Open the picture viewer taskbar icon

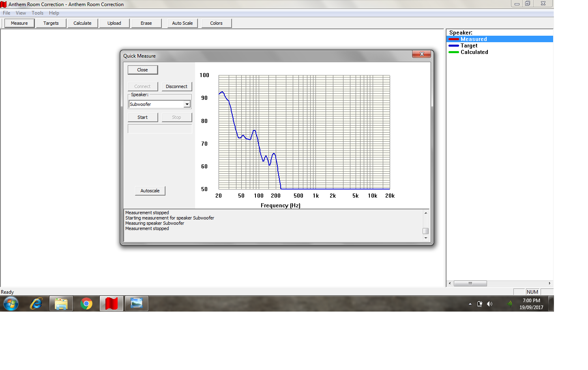point(137,303)
